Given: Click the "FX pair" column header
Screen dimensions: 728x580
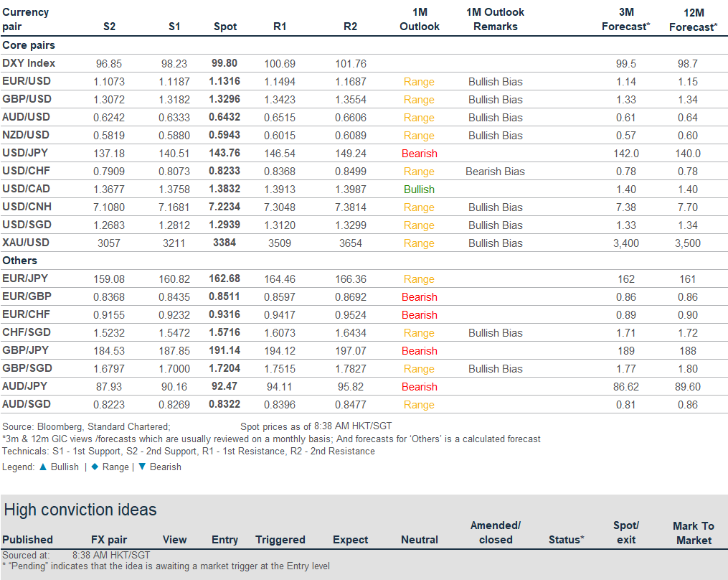Looking at the screenshot, I should coord(109,540).
